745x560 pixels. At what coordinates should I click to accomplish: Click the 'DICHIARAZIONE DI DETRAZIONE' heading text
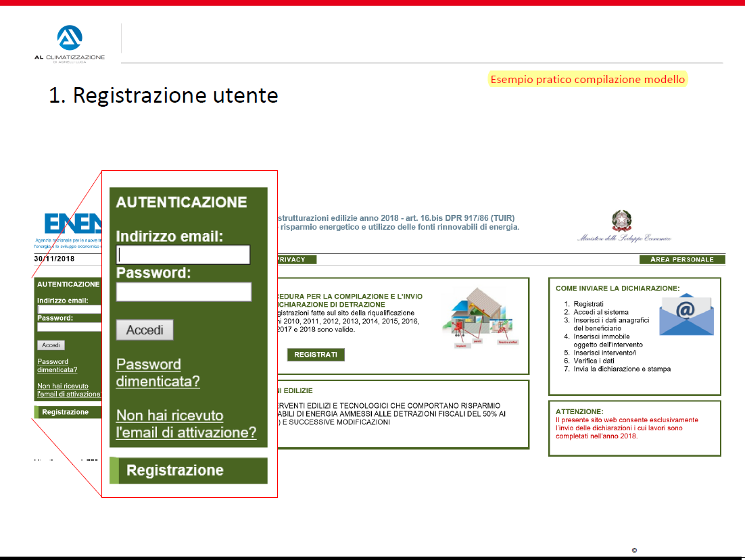tap(331, 305)
